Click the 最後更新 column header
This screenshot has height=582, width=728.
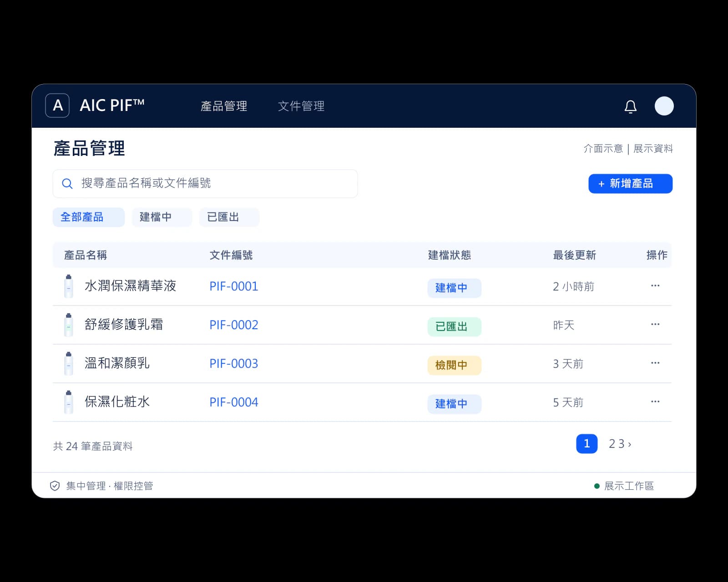pos(575,255)
